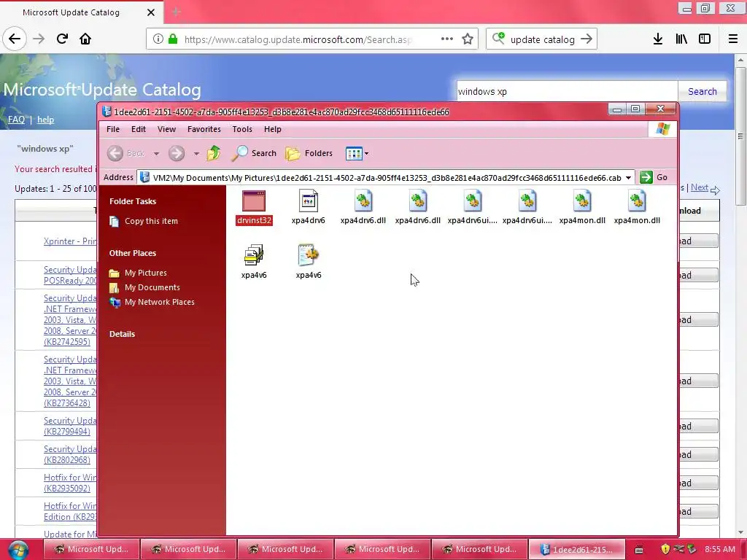This screenshot has height=560, width=747.
Task: Click the Explorer green Forward arrow button
Action: 177,153
